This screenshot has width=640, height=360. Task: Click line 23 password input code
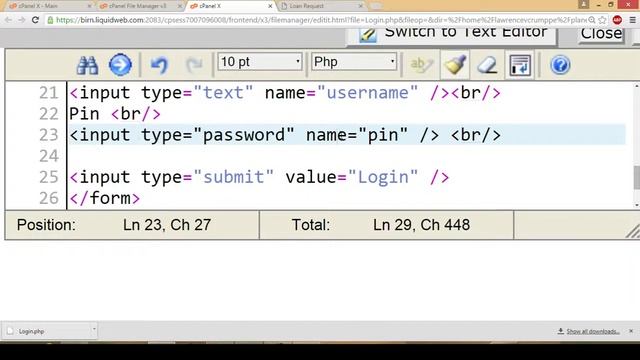coord(284,135)
